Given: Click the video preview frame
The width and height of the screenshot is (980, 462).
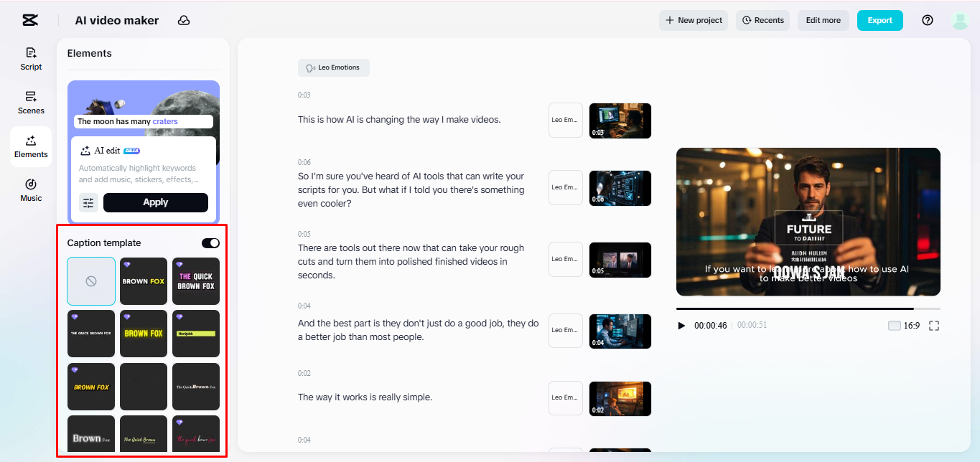Looking at the screenshot, I should [x=808, y=222].
